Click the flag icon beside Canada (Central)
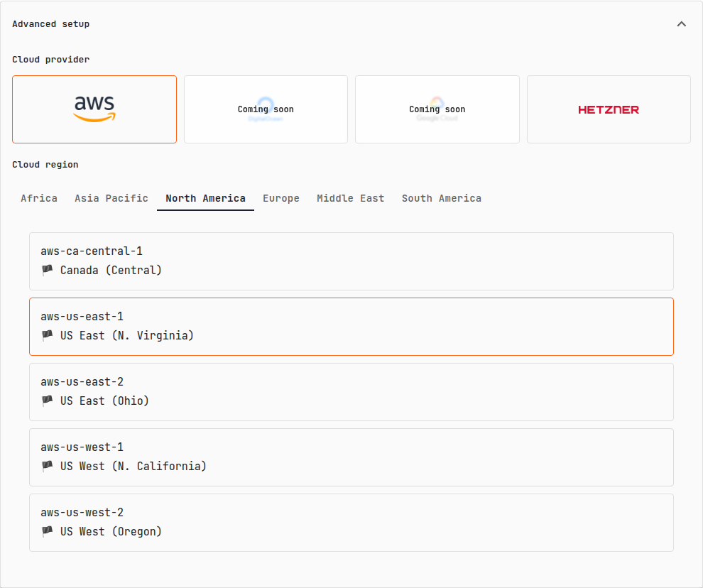 point(47,270)
